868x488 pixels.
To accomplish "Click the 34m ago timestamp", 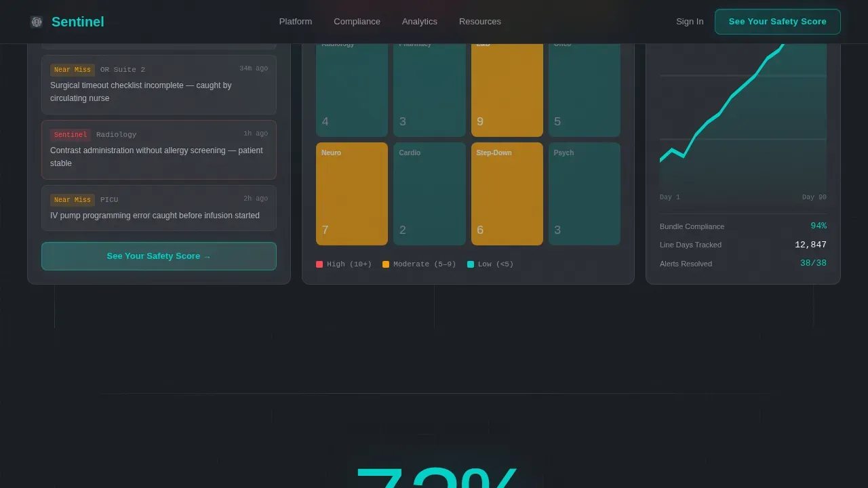I will click(254, 68).
